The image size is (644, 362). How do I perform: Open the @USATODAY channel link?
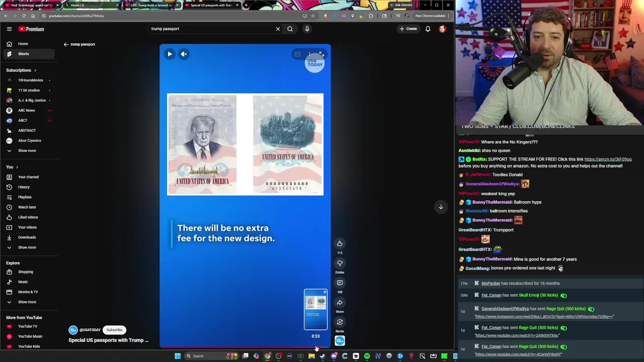coord(90,330)
